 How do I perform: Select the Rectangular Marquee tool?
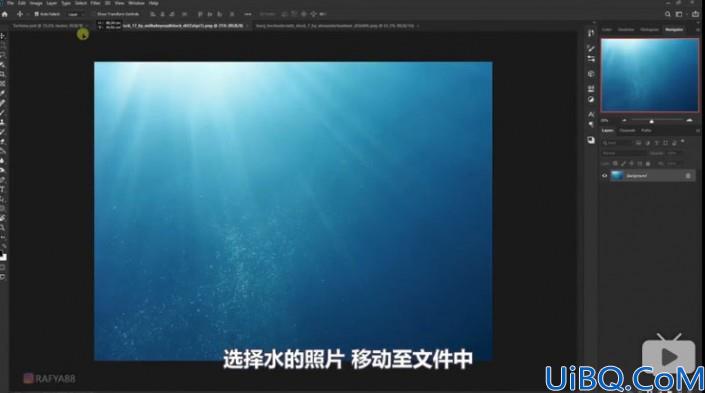pos(2,45)
